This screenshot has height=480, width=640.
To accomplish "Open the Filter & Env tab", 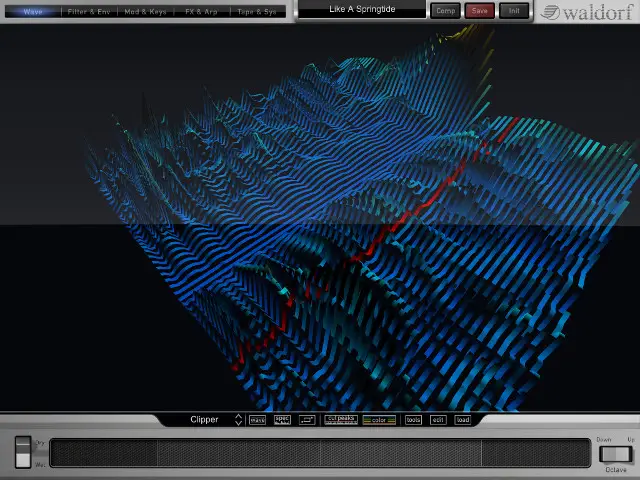I will [x=88, y=12].
